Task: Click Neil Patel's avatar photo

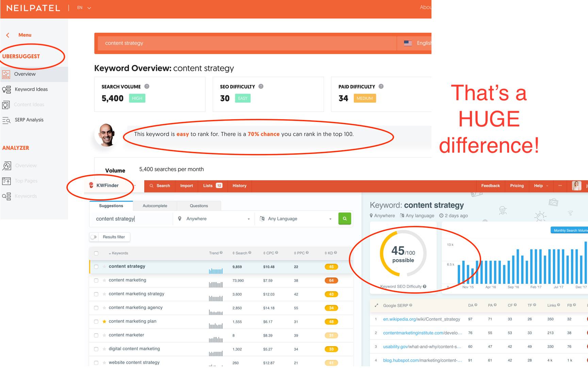Action: coord(107,135)
